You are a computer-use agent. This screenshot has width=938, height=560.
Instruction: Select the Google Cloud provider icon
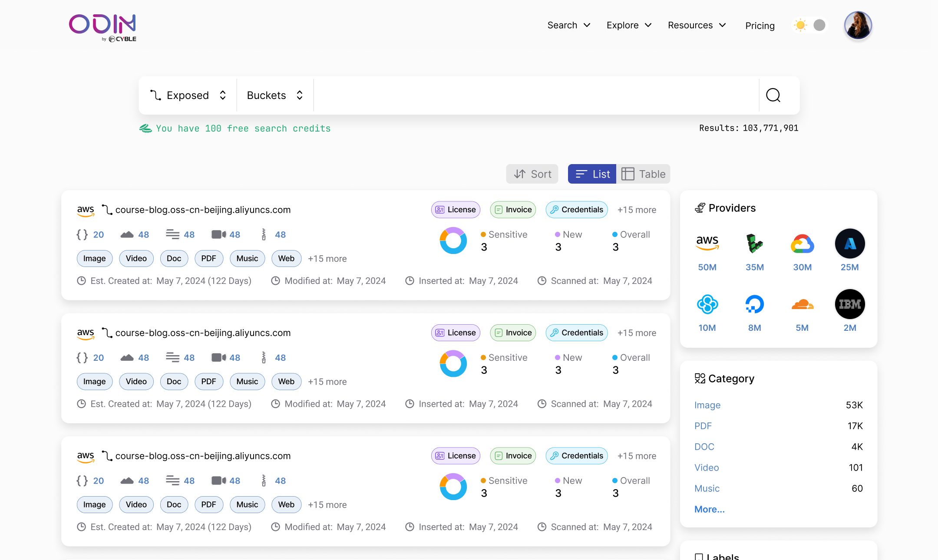tap(802, 244)
